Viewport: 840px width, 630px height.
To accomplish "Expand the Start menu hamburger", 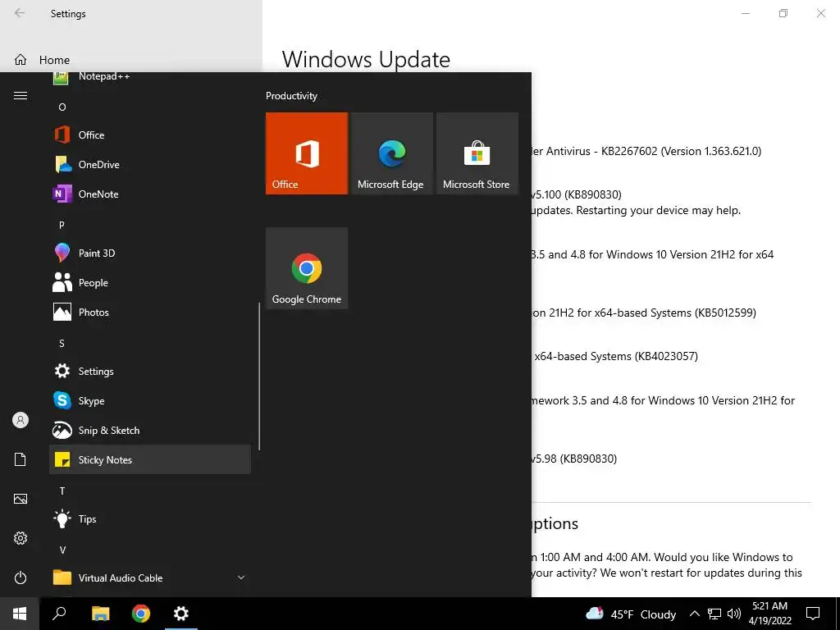I will 21,96.
